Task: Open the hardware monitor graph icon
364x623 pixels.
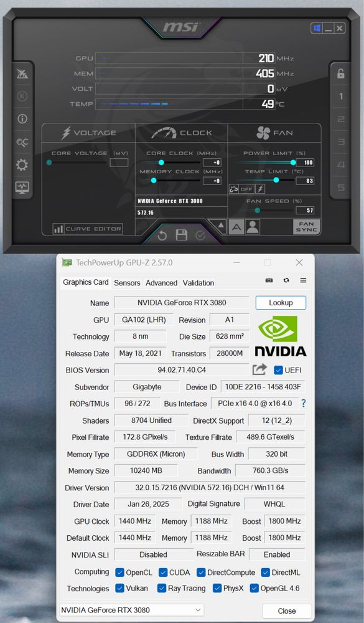Action: [22, 187]
